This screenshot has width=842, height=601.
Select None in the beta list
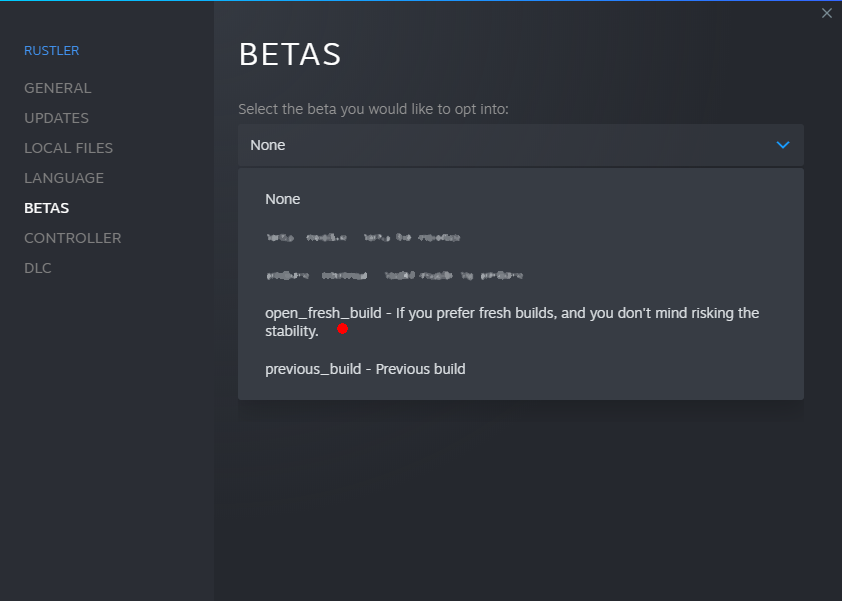(282, 199)
